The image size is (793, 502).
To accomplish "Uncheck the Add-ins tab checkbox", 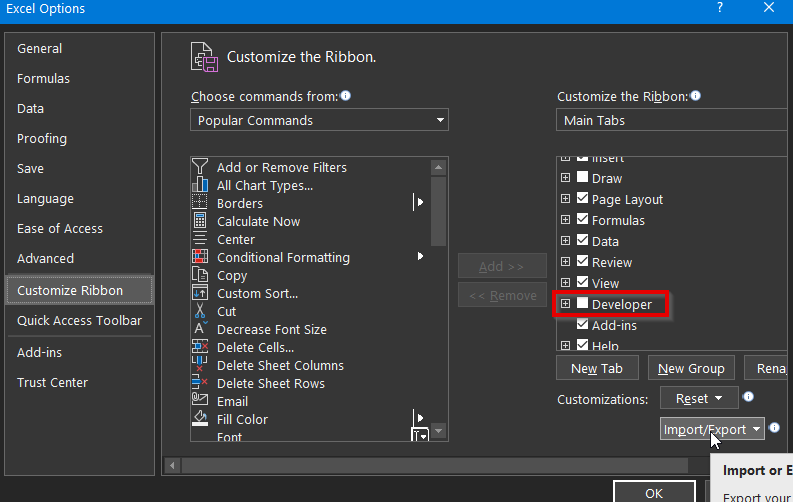I will (583, 324).
